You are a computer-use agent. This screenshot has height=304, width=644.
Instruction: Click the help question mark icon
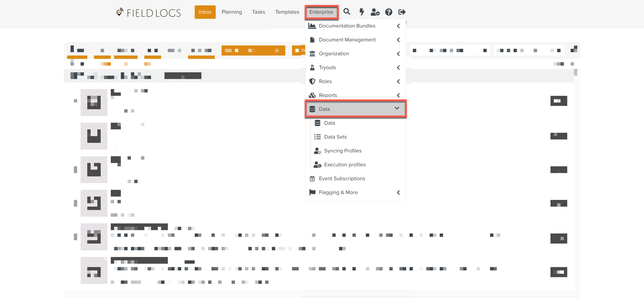(388, 12)
